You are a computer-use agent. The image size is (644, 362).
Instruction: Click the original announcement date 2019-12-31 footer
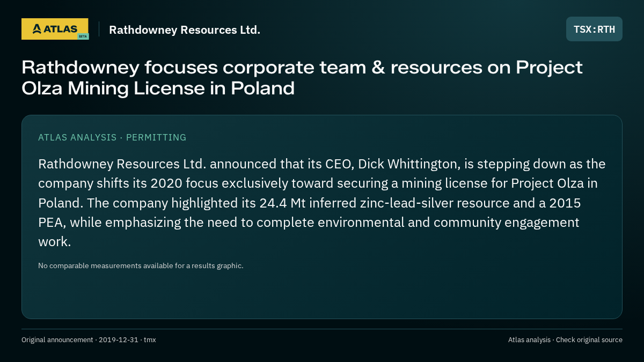coord(89,340)
